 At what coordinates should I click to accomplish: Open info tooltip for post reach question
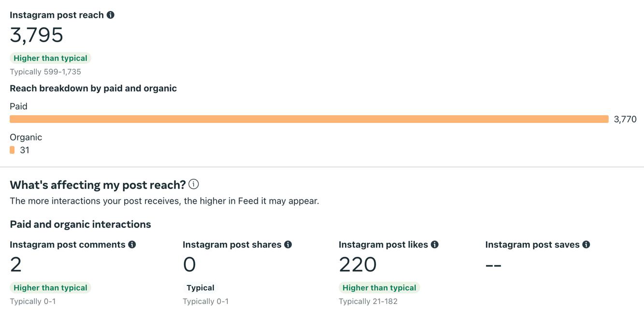click(x=194, y=184)
